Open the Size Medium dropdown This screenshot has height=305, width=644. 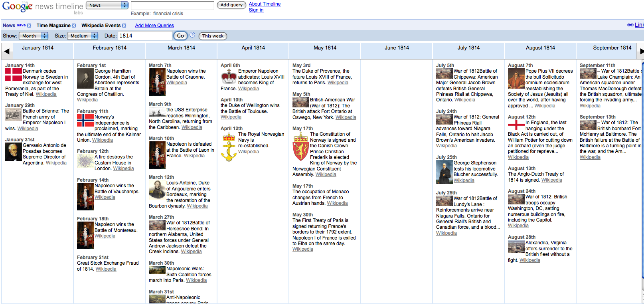click(x=83, y=36)
